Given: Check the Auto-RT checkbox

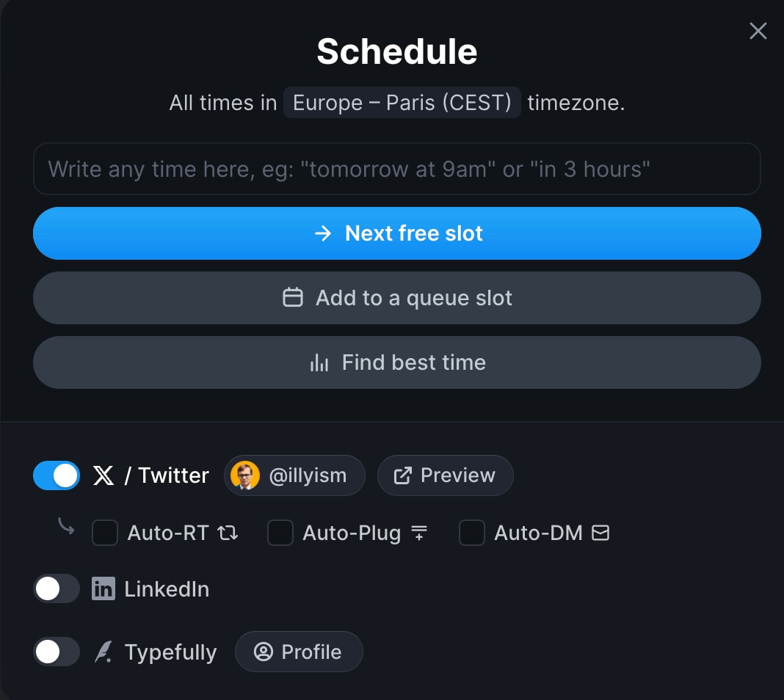Looking at the screenshot, I should (x=104, y=533).
